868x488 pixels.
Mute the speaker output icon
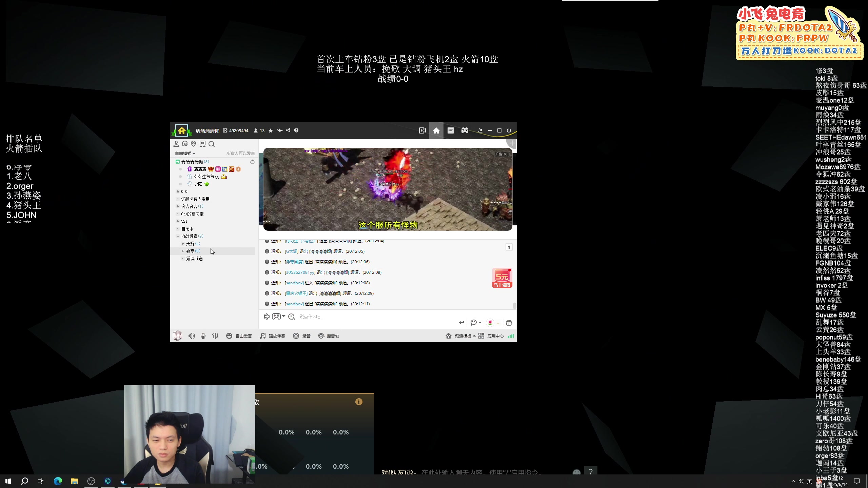[192, 336]
